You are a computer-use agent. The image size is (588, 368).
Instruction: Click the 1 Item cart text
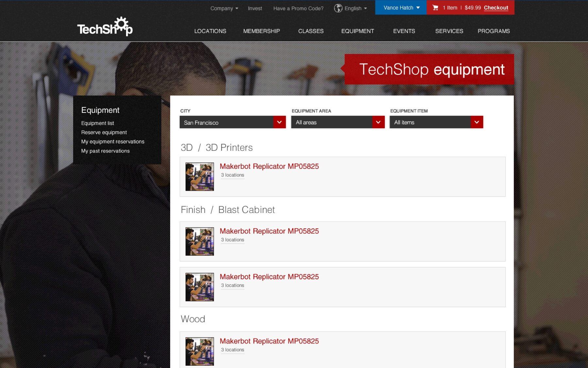(450, 8)
